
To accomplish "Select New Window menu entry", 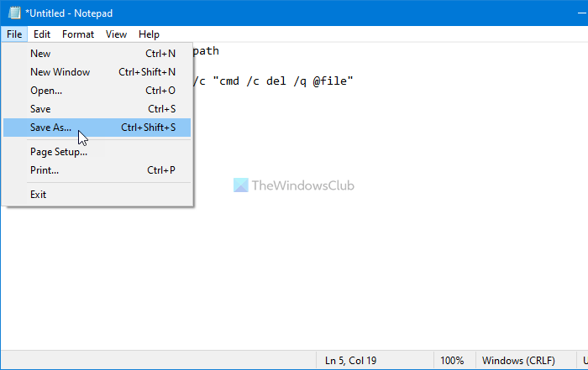I will [97, 72].
